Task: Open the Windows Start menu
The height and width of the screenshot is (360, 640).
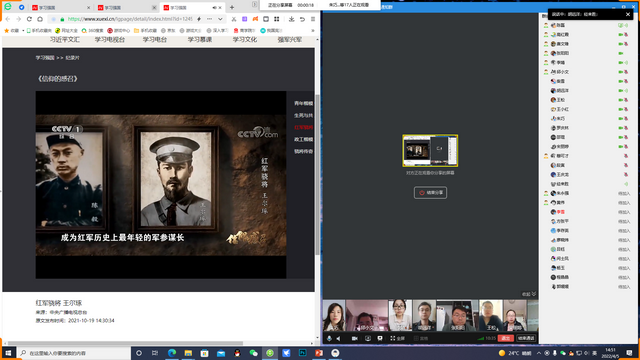Action: point(8,353)
